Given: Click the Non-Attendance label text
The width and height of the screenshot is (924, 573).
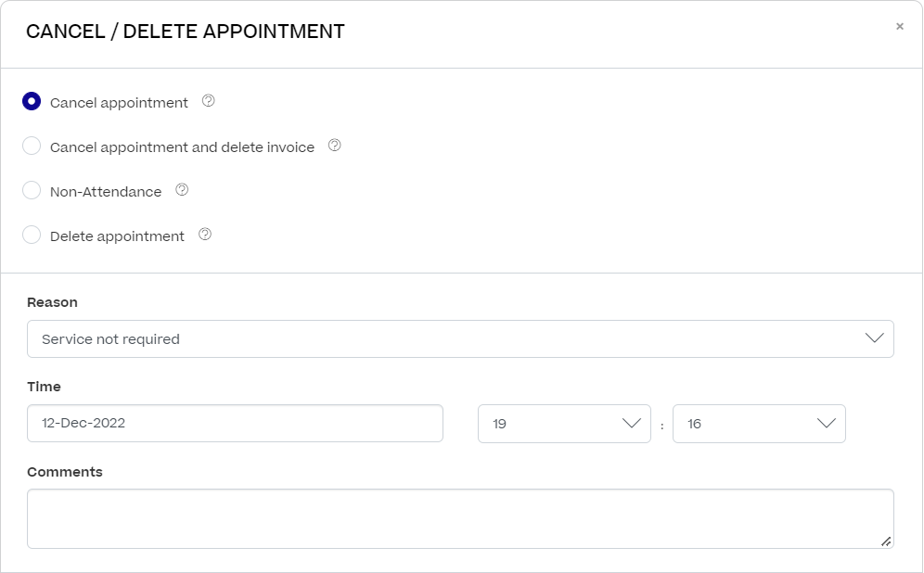Looking at the screenshot, I should coord(106,192).
